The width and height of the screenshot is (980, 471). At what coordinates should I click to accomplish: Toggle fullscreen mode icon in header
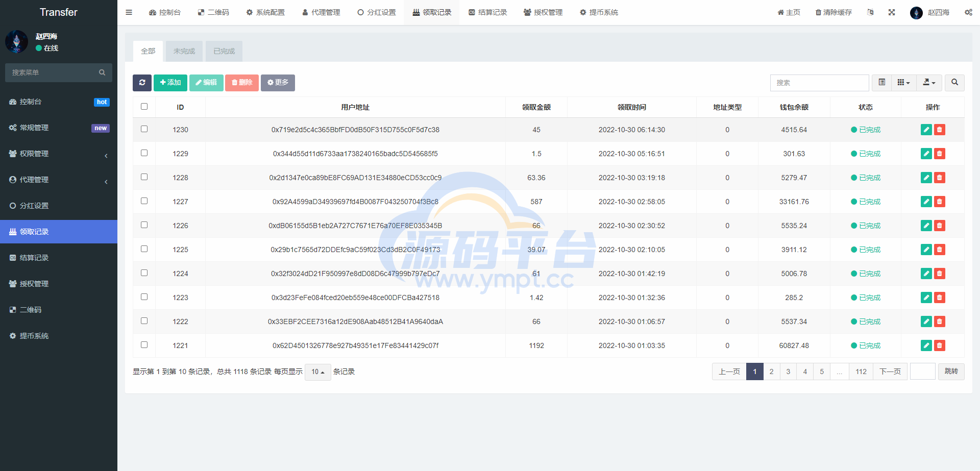[x=892, y=12]
